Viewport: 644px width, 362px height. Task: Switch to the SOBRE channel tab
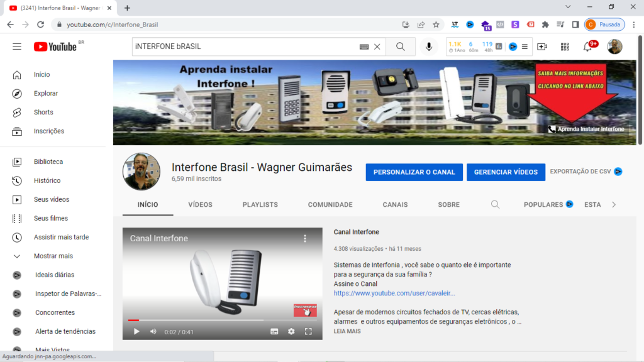(x=448, y=204)
